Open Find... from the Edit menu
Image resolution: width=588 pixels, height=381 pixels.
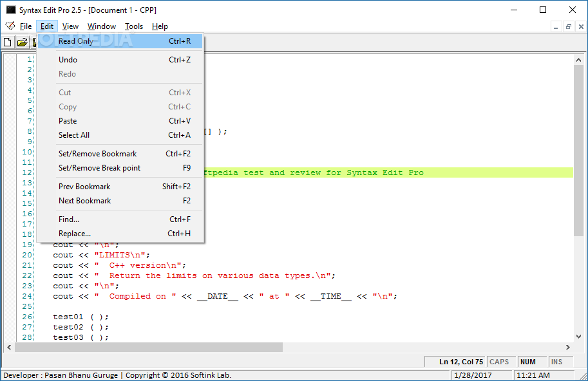pos(120,219)
